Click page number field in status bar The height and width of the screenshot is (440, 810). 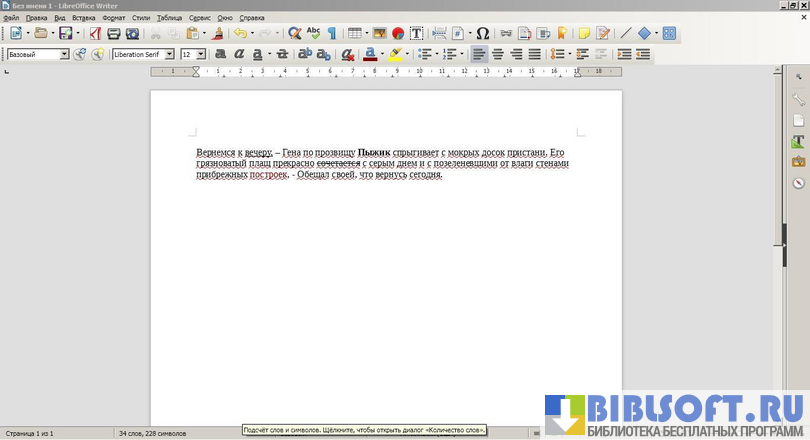(x=30, y=433)
